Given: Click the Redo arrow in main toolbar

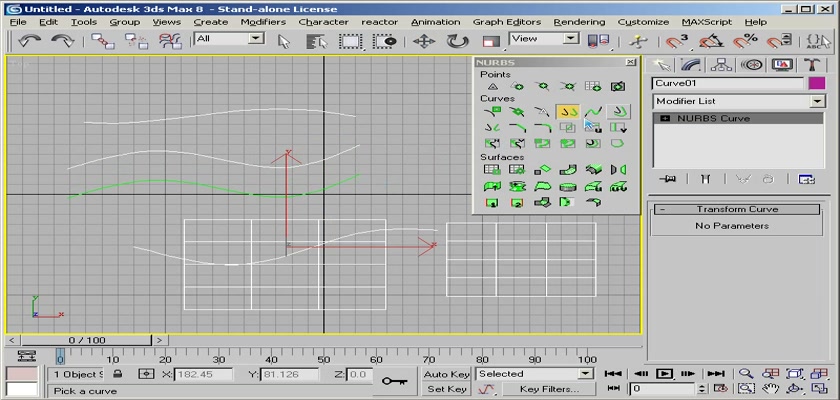Looking at the screenshot, I should (63, 41).
